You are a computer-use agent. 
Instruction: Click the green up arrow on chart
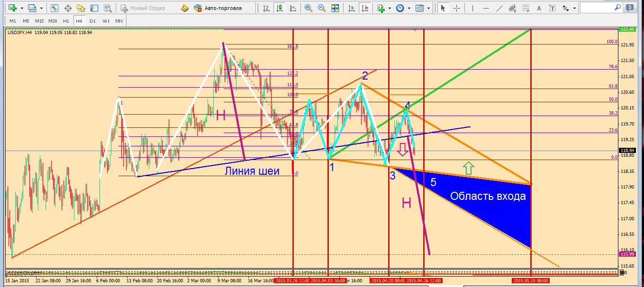click(x=468, y=168)
